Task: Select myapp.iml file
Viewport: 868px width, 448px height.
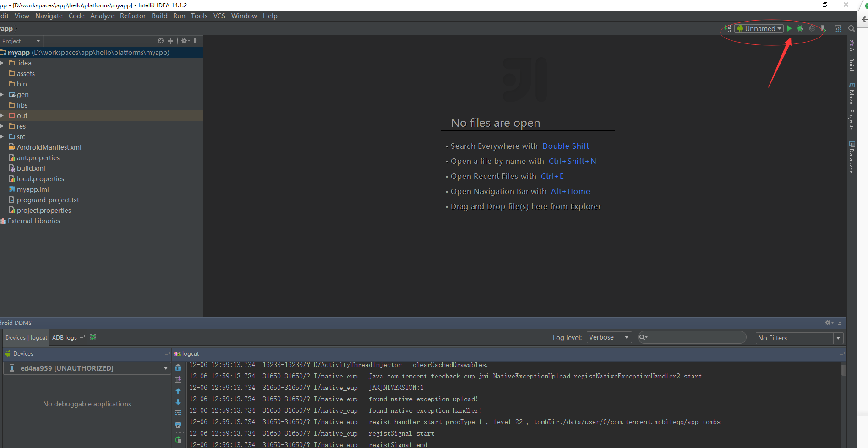Action: (33, 189)
